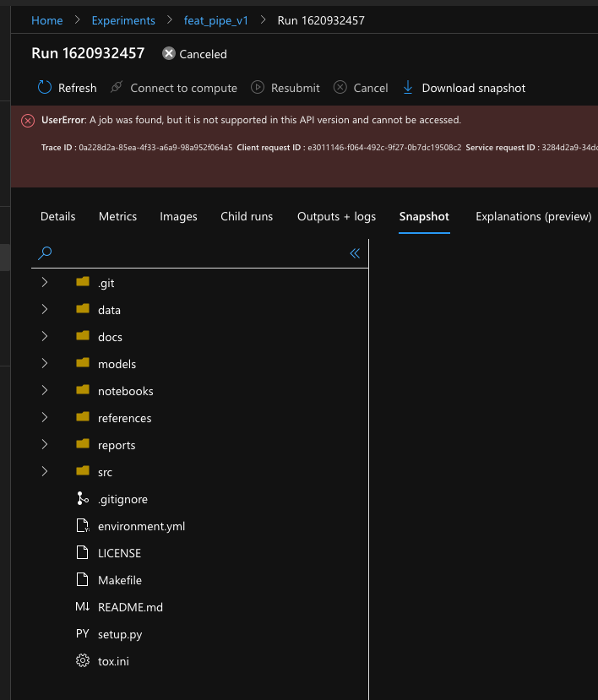The width and height of the screenshot is (598, 700).
Task: Expand the src folder
Action: (44, 471)
